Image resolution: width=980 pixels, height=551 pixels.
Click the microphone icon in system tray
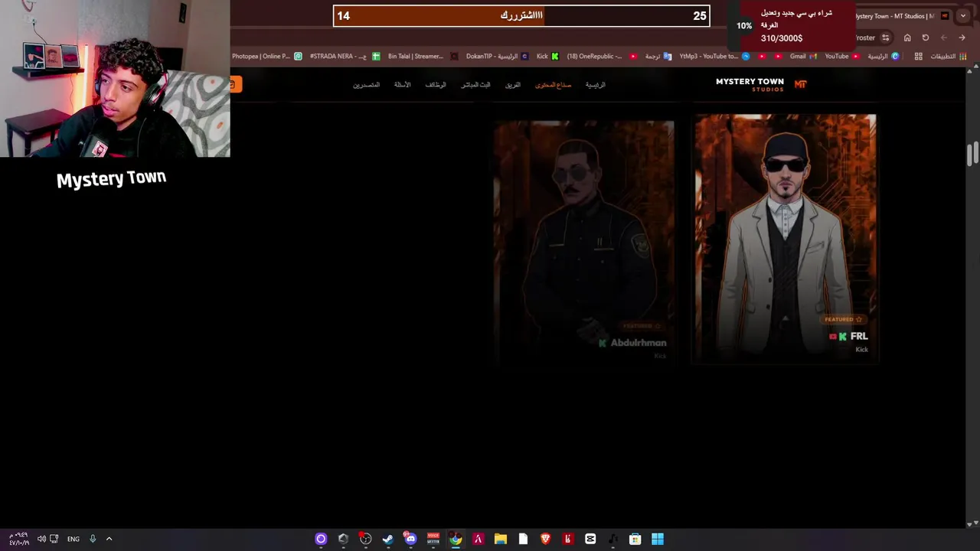[93, 539]
